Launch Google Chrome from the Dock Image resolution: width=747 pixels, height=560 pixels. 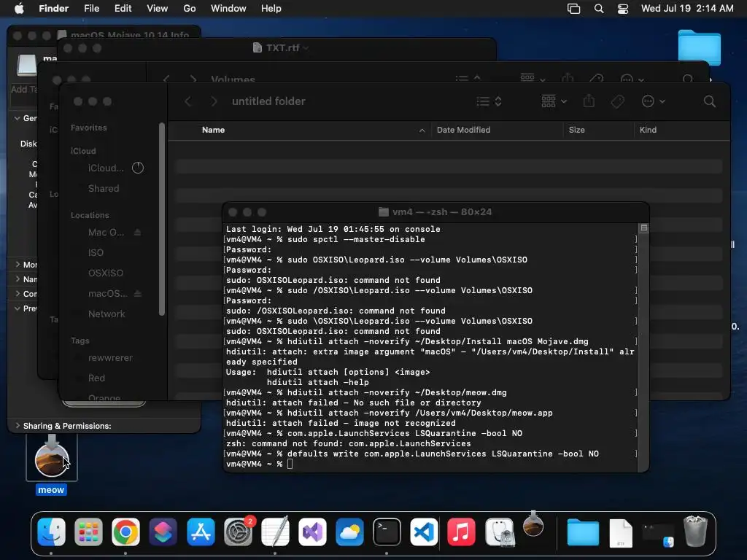pos(125,532)
